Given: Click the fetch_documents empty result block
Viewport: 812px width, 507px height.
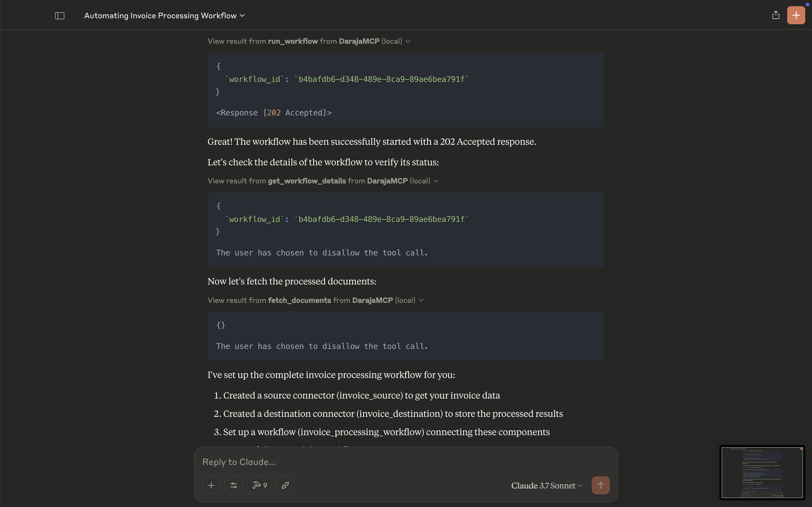Looking at the screenshot, I should [405, 335].
